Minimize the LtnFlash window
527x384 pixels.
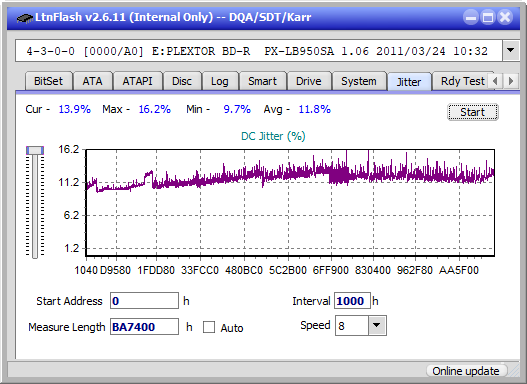pos(471,17)
